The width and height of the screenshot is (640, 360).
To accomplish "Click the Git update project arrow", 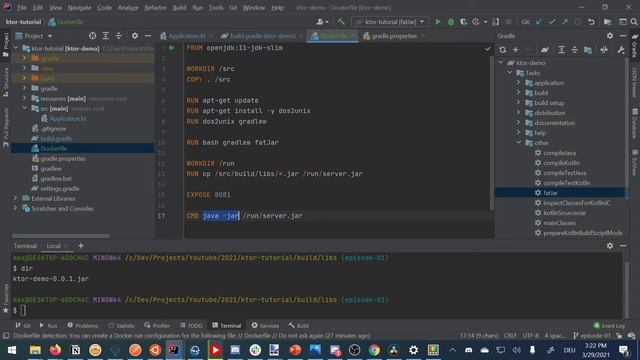I will [539, 22].
